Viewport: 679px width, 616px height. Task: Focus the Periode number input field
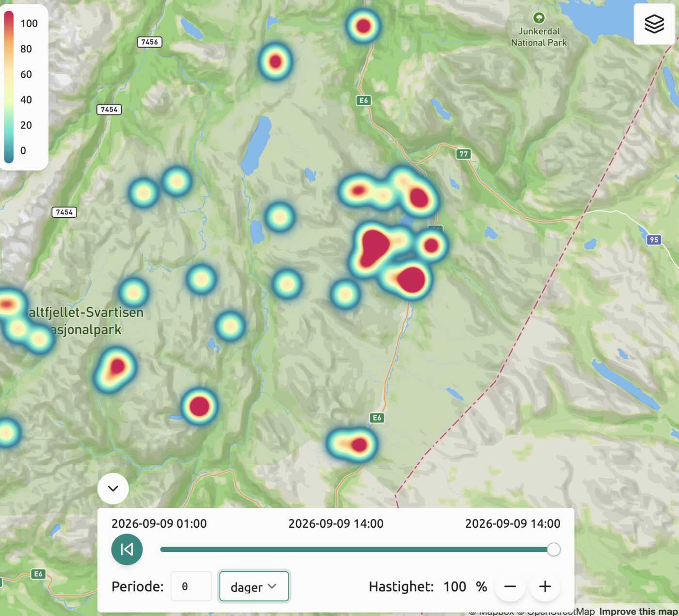tap(191, 586)
